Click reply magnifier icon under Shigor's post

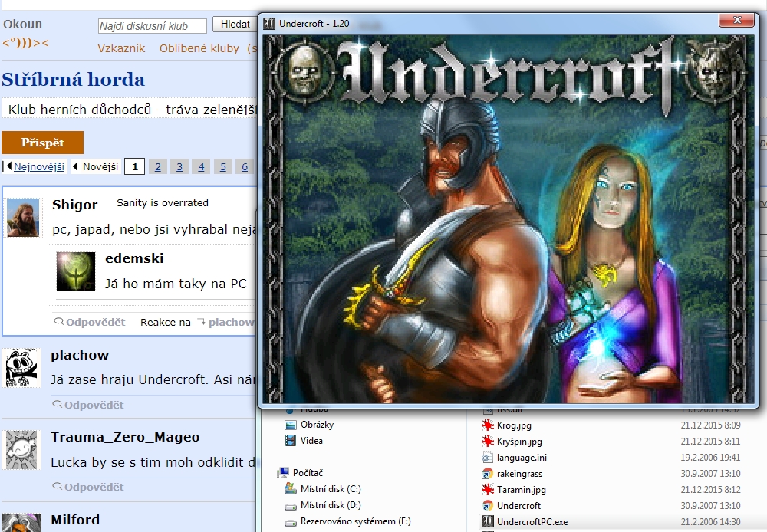[59, 322]
